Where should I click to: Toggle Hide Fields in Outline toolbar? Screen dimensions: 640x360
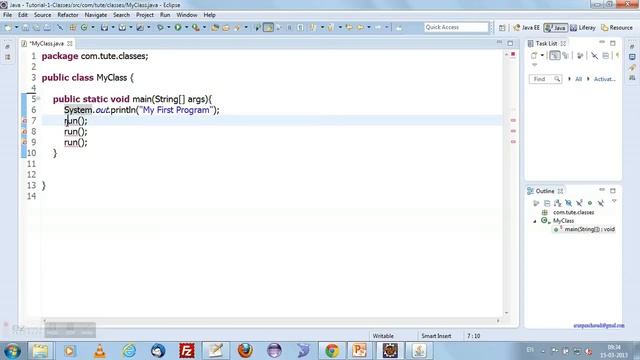pyautogui.click(x=568, y=203)
